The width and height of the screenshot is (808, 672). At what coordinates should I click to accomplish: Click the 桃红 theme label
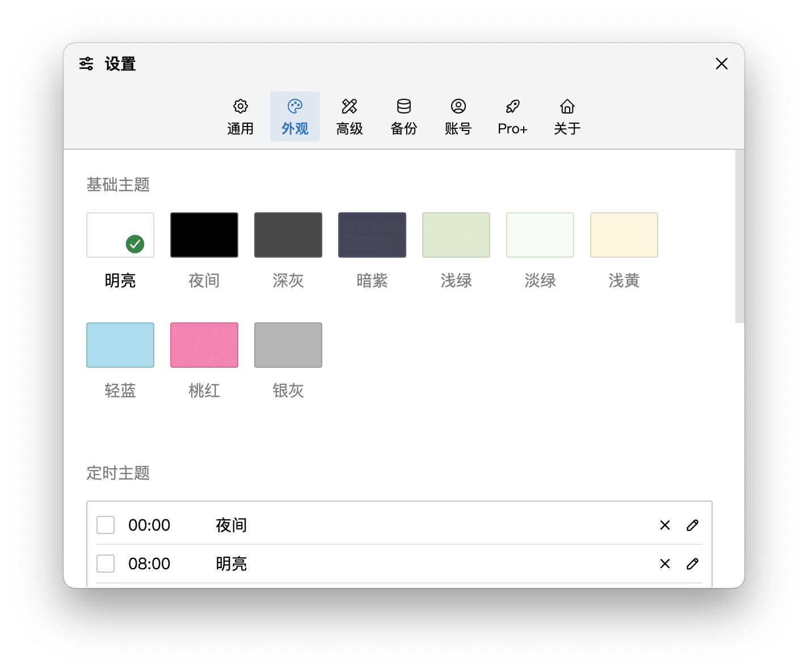[x=204, y=390]
